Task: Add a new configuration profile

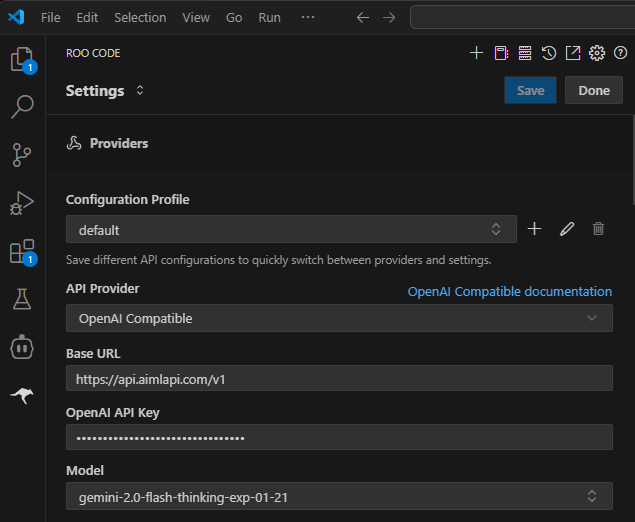Action: point(534,229)
